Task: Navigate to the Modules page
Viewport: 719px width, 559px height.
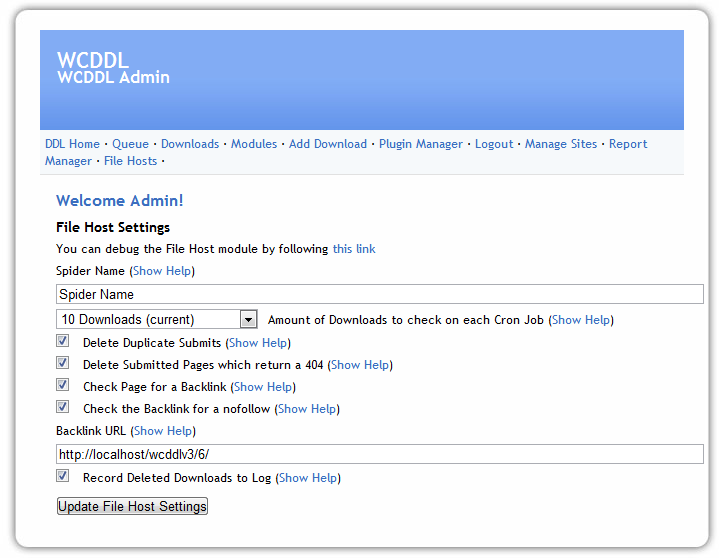Action: [254, 144]
